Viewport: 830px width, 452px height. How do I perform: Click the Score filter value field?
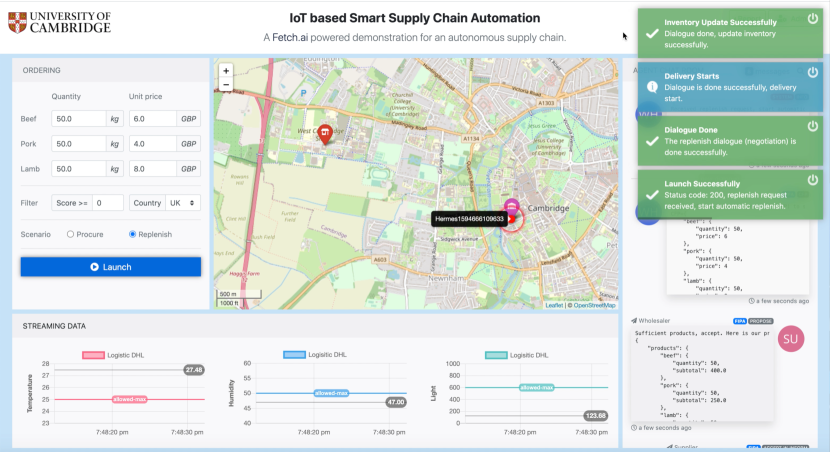107,203
